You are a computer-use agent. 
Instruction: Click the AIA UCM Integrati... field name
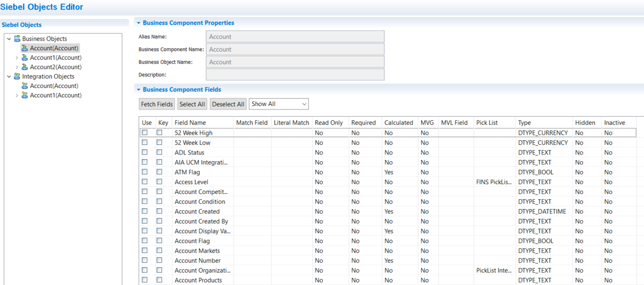click(201, 162)
